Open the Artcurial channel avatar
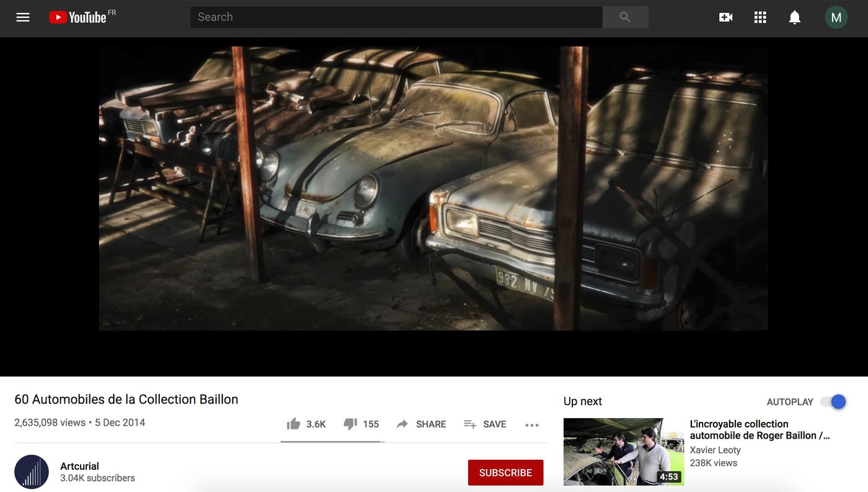868x492 pixels. click(32, 472)
